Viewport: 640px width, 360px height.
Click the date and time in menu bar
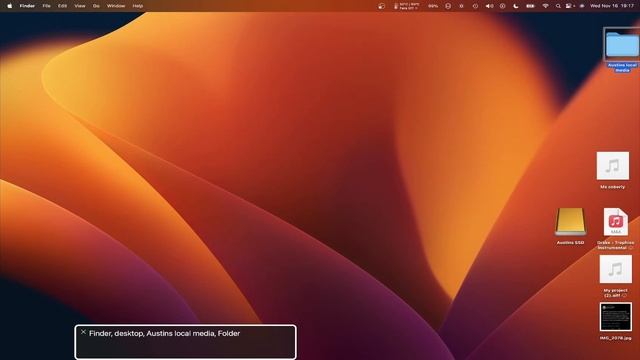click(x=612, y=6)
